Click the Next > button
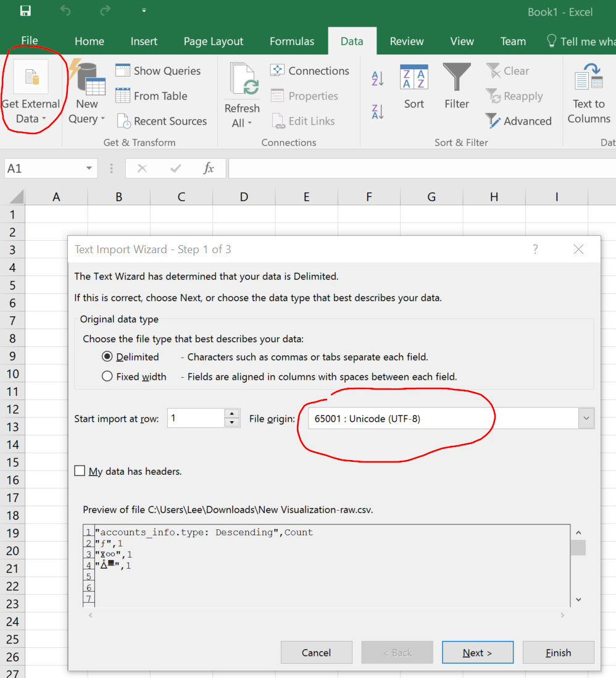 478,652
